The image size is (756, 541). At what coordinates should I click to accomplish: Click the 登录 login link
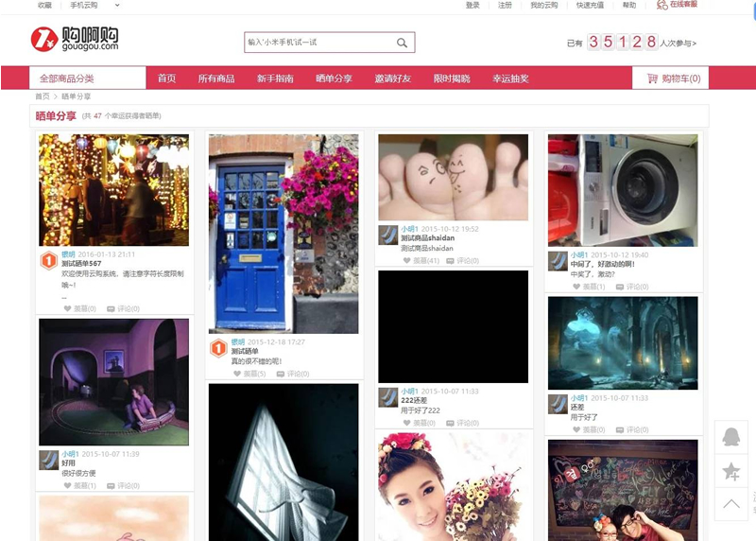coord(472,5)
